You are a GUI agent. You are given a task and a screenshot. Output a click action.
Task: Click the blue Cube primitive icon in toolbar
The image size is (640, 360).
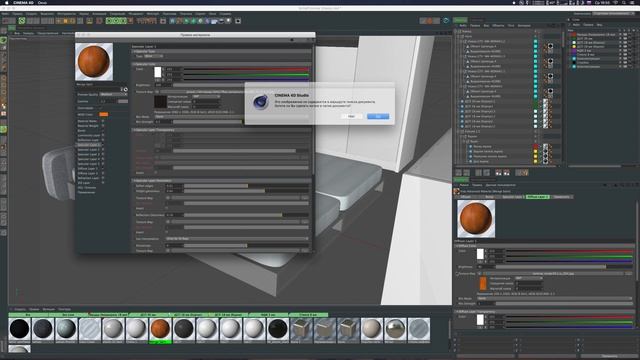click(x=173, y=20)
